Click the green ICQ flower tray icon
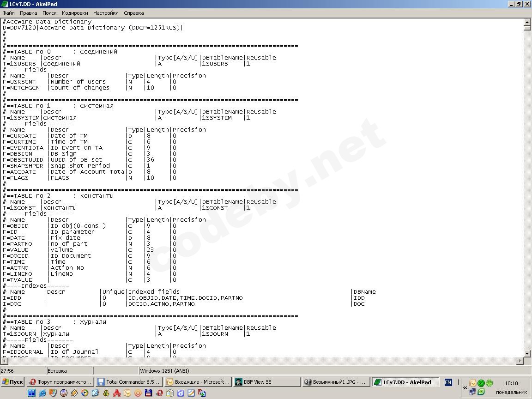Image resolution: width=532 pixels, height=399 pixels. 489,383
